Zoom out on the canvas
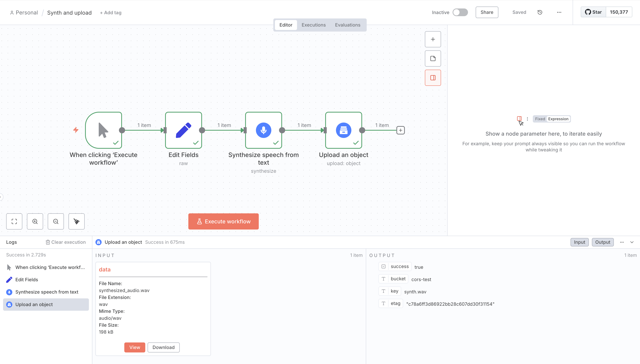 pyautogui.click(x=56, y=221)
